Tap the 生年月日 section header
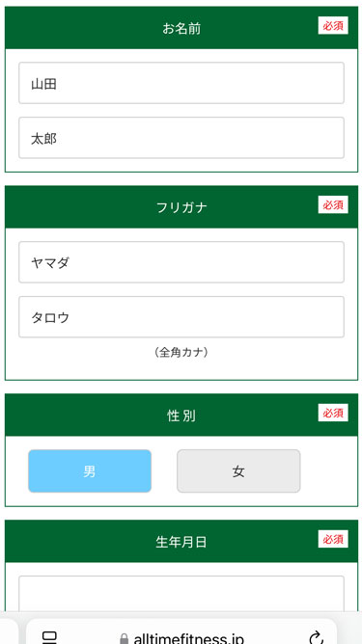 [x=181, y=541]
